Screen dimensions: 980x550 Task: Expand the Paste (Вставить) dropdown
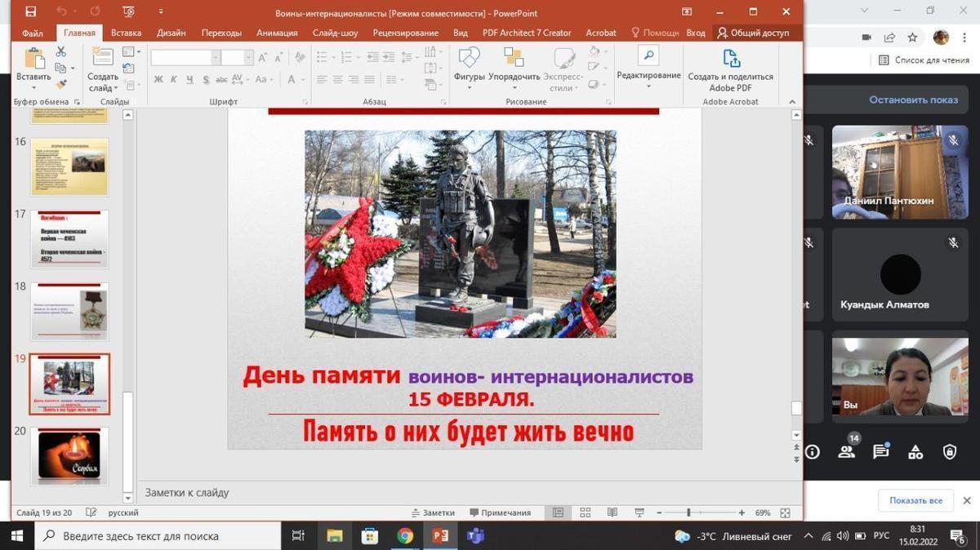33,88
